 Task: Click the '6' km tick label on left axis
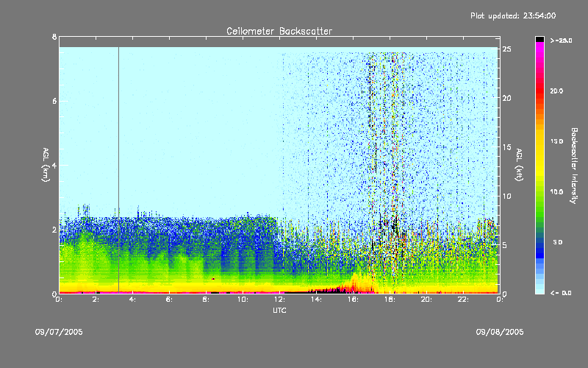[54, 101]
